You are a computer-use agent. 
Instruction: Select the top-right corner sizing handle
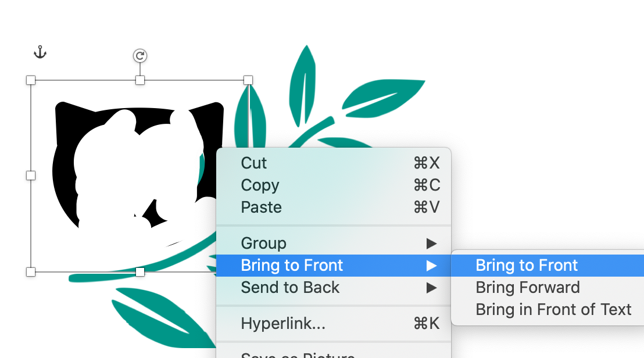click(x=248, y=80)
